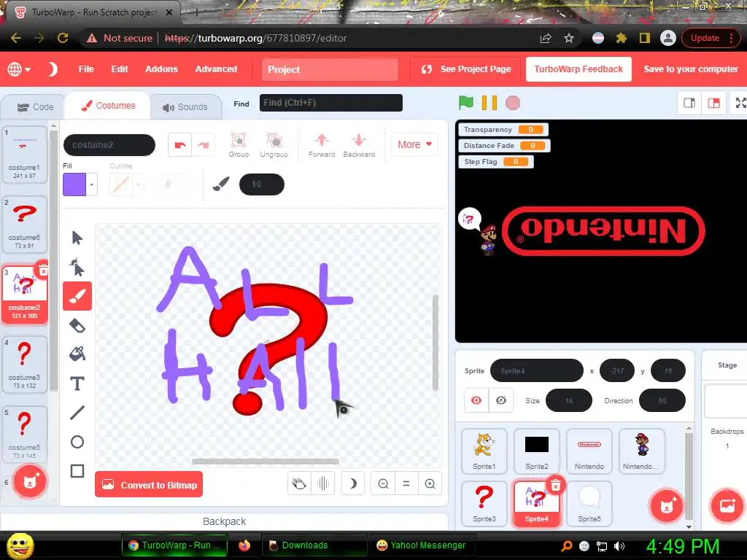This screenshot has width=747, height=560.
Task: Toggle the vertical lines button below the canvas
Action: [323, 484]
